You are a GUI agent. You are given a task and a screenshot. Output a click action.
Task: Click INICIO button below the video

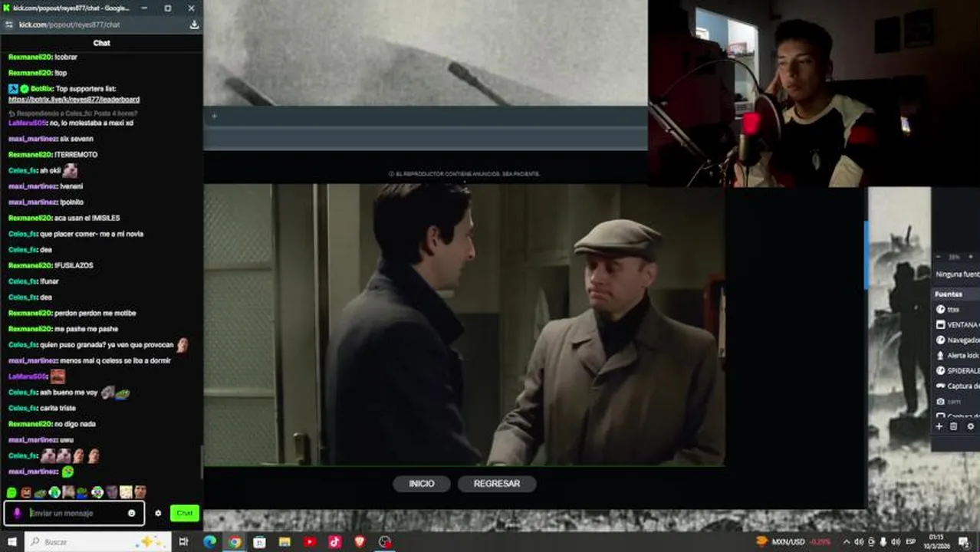(422, 484)
